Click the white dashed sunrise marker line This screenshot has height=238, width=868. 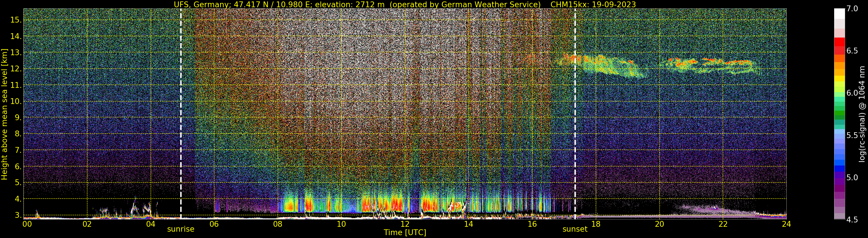181,114
